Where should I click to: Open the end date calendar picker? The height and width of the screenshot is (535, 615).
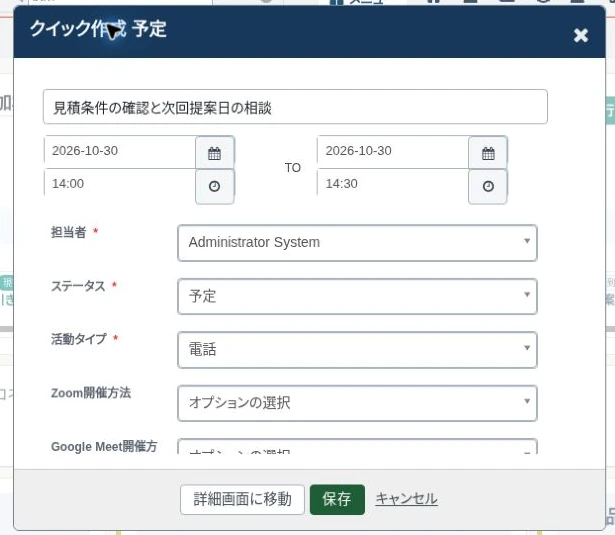click(x=488, y=153)
